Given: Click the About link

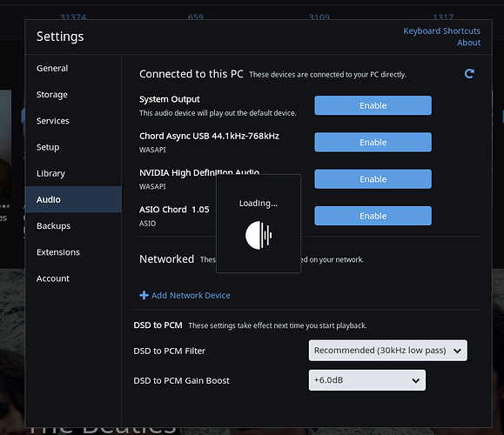Looking at the screenshot, I should (468, 43).
